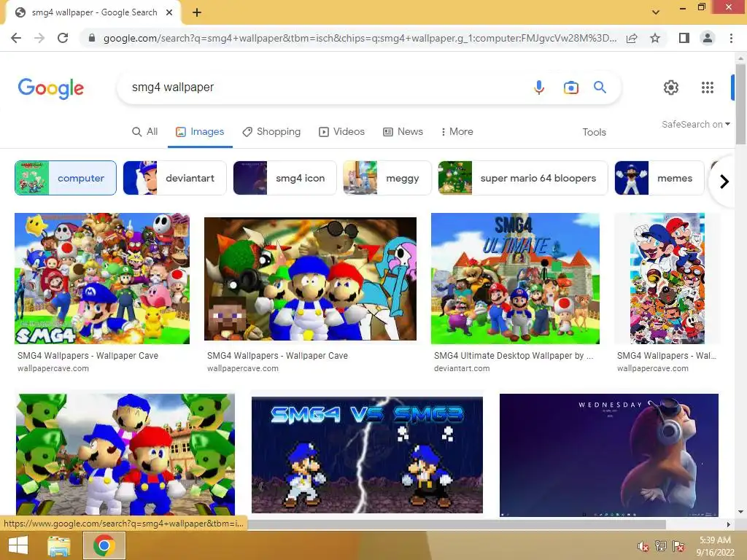
Task: Open Chrome's three-dot menu
Action: (x=731, y=38)
